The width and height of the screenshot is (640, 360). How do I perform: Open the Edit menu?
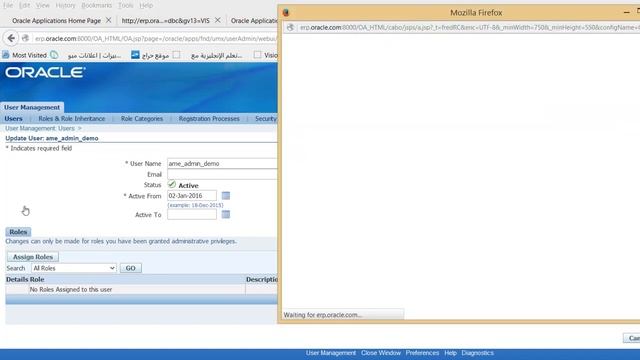pyautogui.click(x=24, y=5)
